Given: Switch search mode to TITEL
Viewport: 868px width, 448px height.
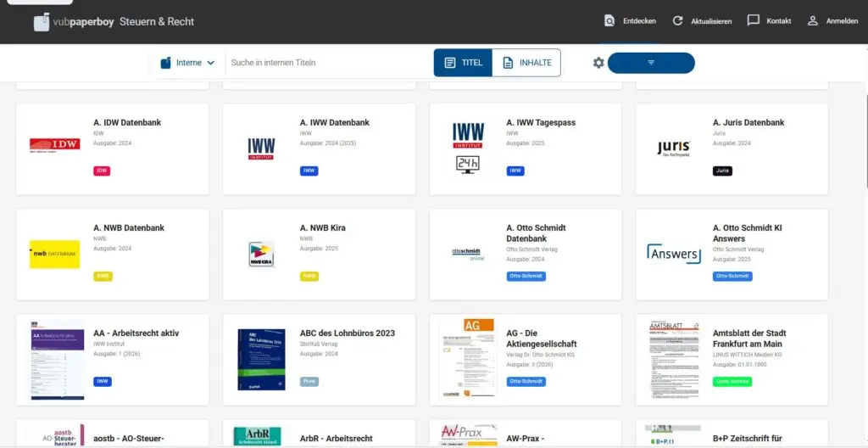Looking at the screenshot, I should click(x=463, y=63).
